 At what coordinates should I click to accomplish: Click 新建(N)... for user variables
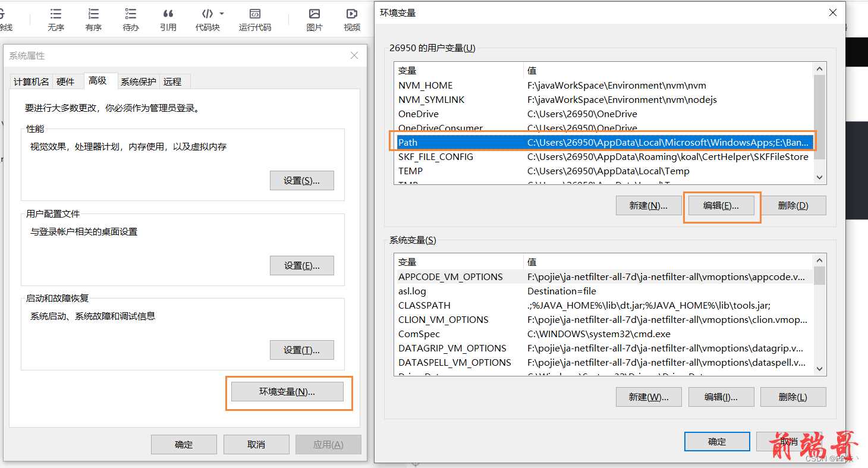click(x=649, y=205)
